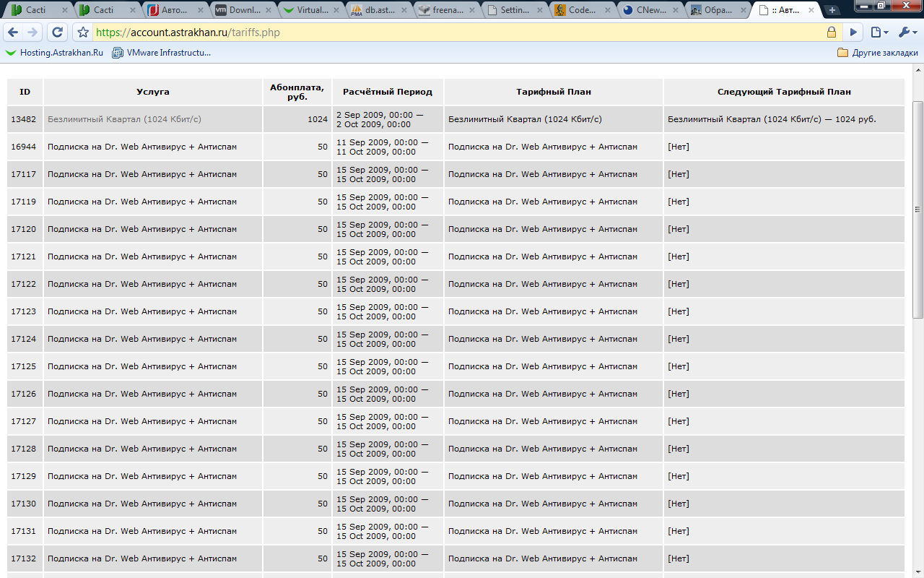
Task: Click the address bar URL field
Action: pyautogui.click(x=458, y=33)
